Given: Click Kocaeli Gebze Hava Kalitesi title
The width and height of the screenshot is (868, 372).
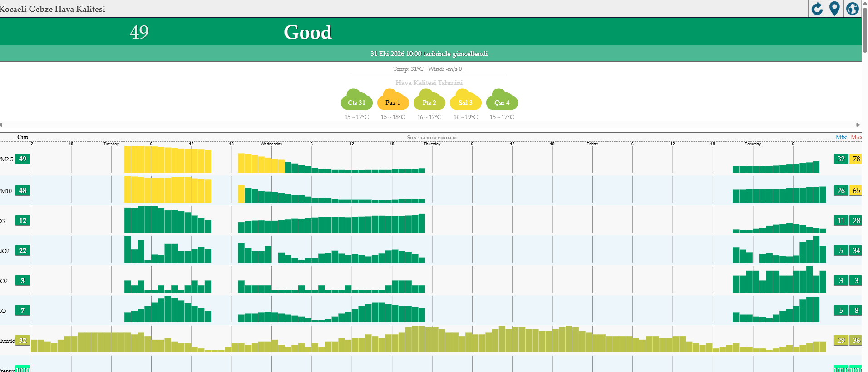Looking at the screenshot, I should [x=52, y=9].
